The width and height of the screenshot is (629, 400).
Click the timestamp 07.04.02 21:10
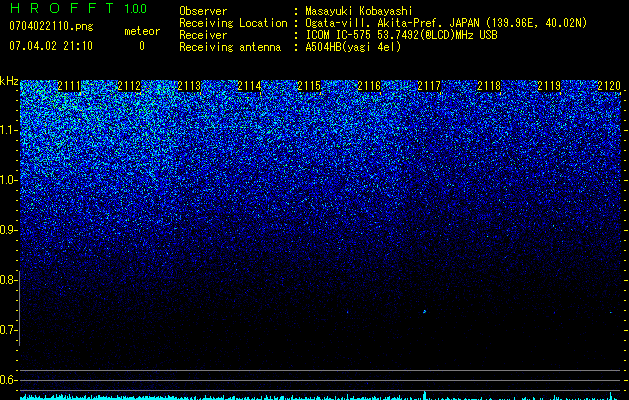point(51,45)
